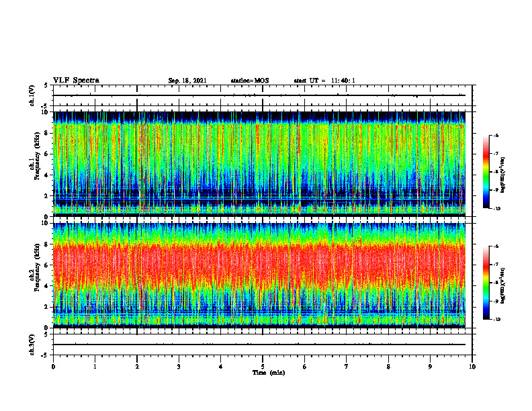Click inside the ch.2 spectrogram panel
532x411 pixels.
[x=259, y=275]
